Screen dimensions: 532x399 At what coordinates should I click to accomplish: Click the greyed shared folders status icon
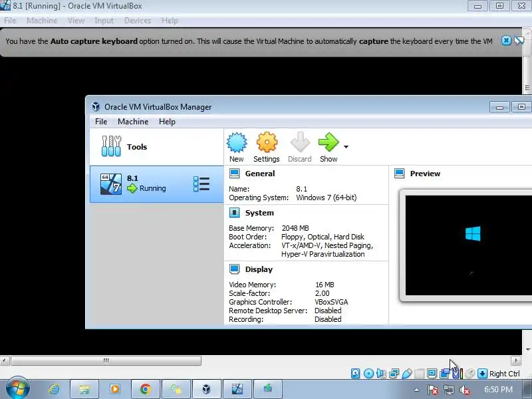pos(420,374)
